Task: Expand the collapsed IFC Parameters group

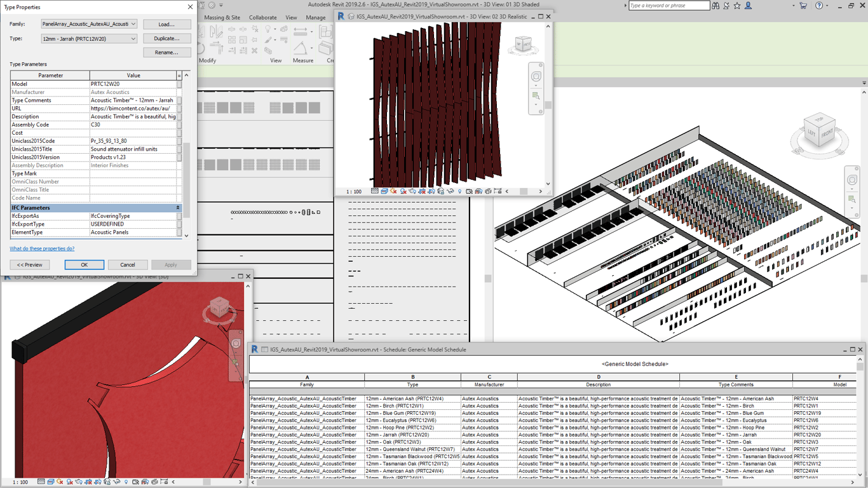Action: click(179, 207)
